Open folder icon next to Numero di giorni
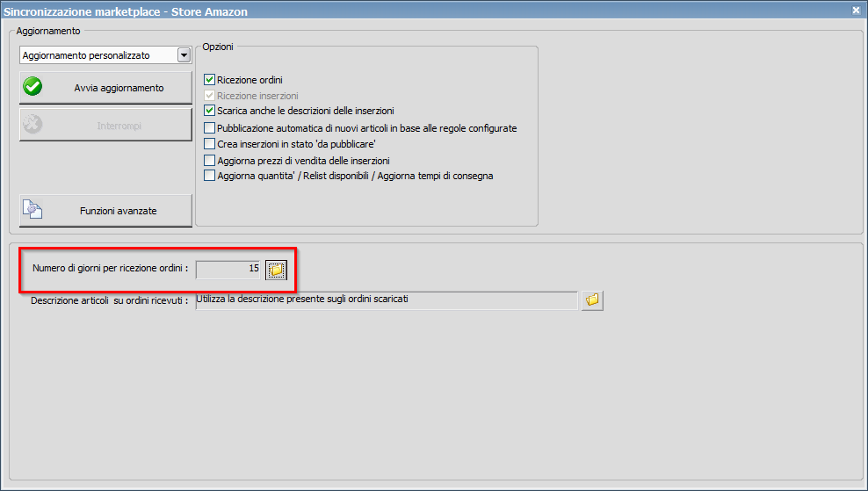The width and height of the screenshot is (868, 491). 276,270
